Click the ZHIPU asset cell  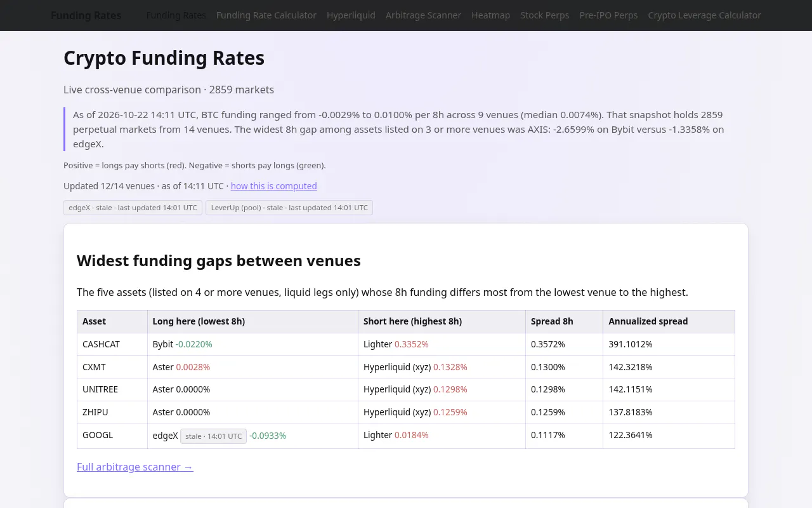[x=112, y=412]
